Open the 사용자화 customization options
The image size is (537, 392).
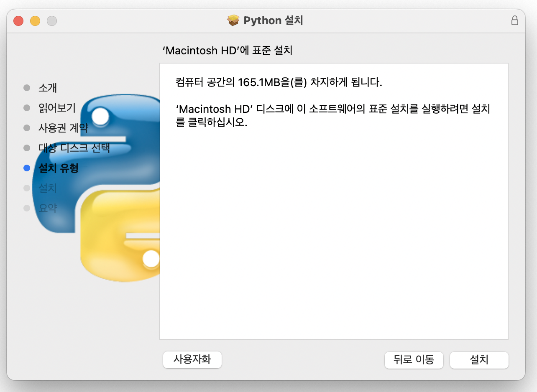(x=192, y=359)
